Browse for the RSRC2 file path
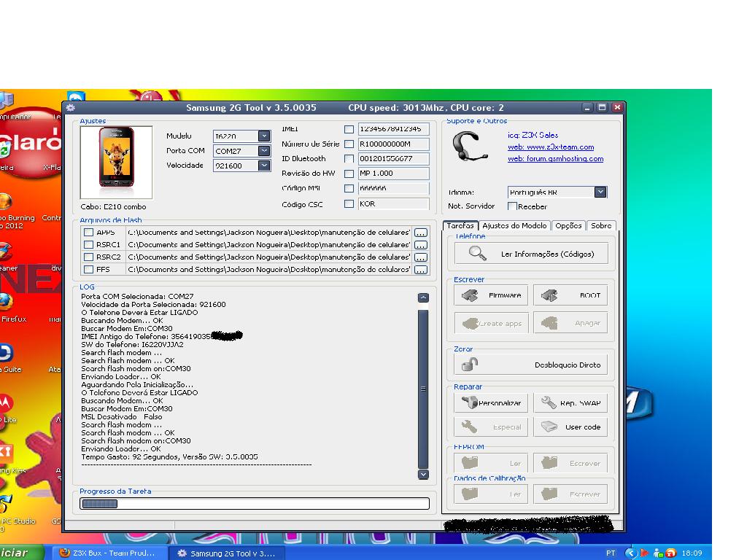 421,257
